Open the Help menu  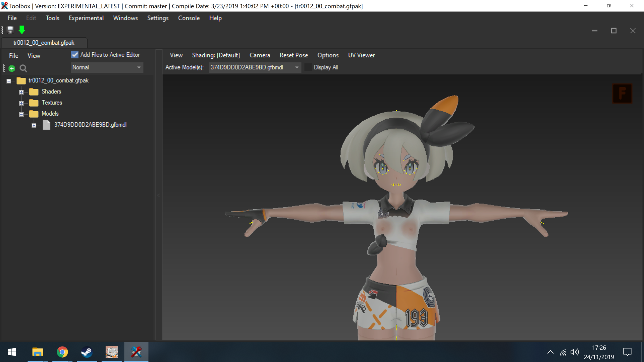pyautogui.click(x=215, y=18)
